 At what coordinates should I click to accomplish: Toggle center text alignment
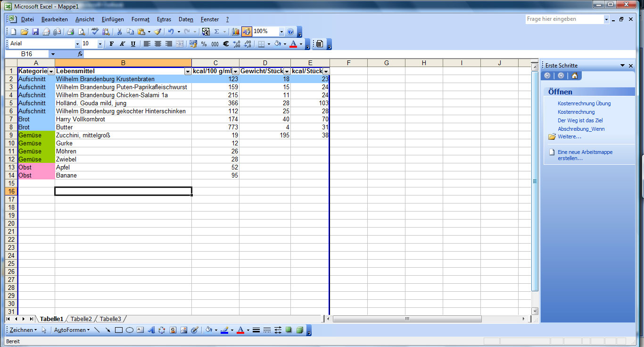point(158,44)
